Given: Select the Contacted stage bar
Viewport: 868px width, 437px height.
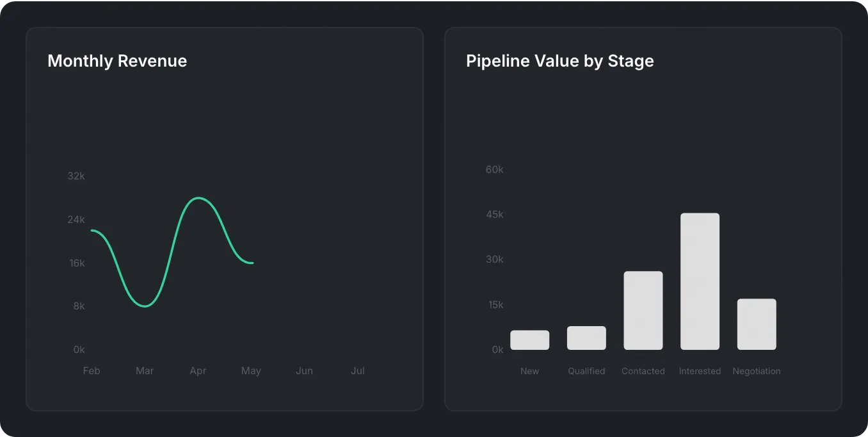Looking at the screenshot, I should pos(643,311).
